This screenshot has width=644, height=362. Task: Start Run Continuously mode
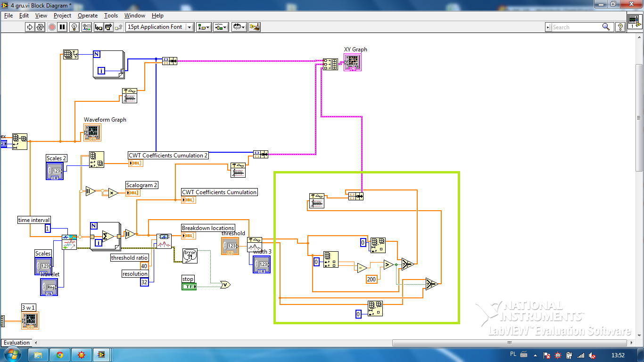point(40,27)
